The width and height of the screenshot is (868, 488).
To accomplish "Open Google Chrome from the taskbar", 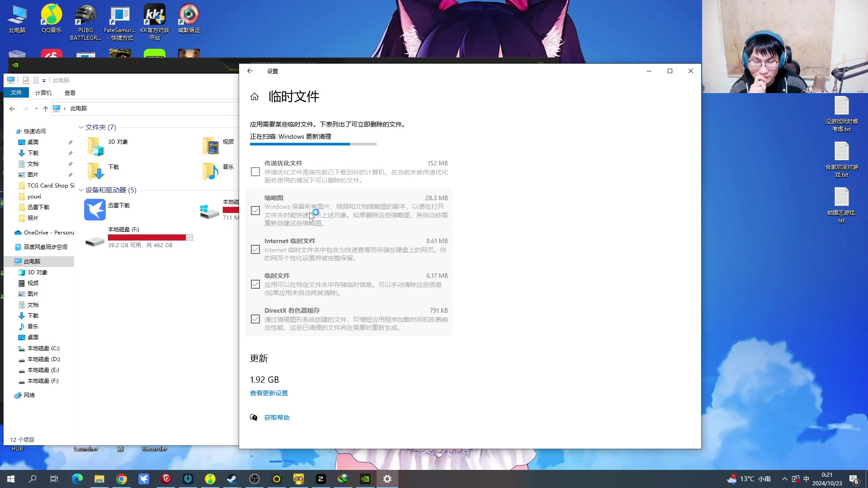I will (x=122, y=479).
